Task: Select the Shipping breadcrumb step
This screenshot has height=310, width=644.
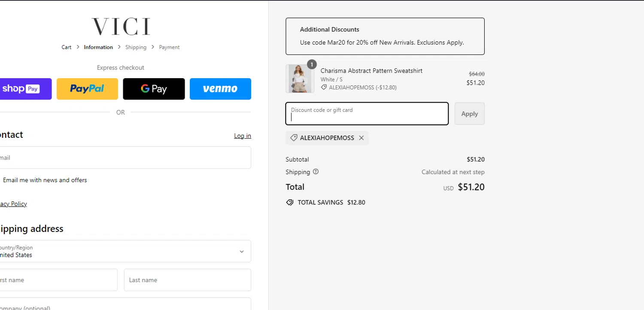Action: (x=136, y=47)
